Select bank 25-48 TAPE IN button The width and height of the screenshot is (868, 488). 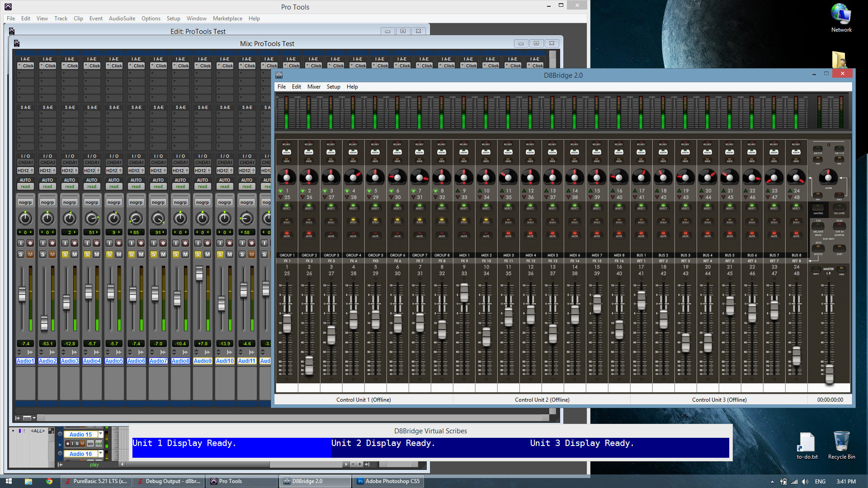click(x=839, y=225)
